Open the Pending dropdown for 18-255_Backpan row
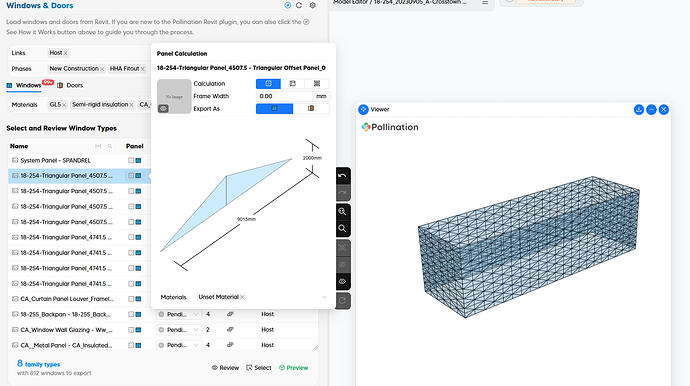The height and width of the screenshot is (386, 690). coord(179,314)
